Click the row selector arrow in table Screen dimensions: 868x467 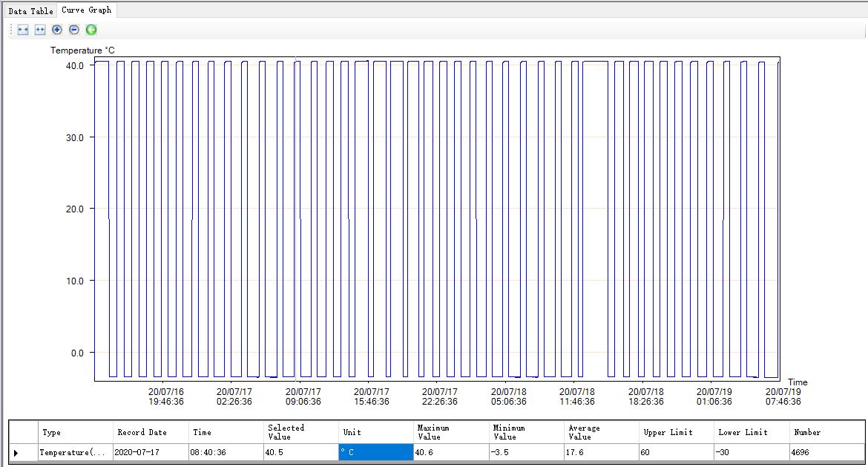(16, 453)
